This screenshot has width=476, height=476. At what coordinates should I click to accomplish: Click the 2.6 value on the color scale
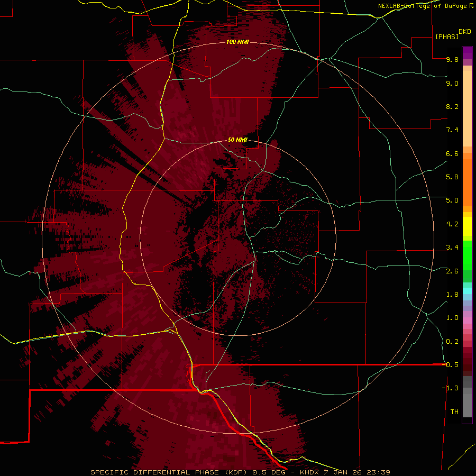coord(452,271)
